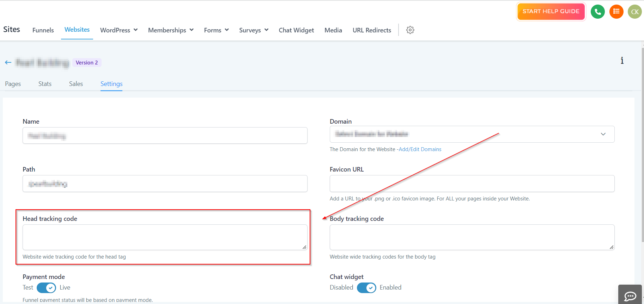Switch to the Pages tab
This screenshot has height=304, width=644.
[x=13, y=84]
